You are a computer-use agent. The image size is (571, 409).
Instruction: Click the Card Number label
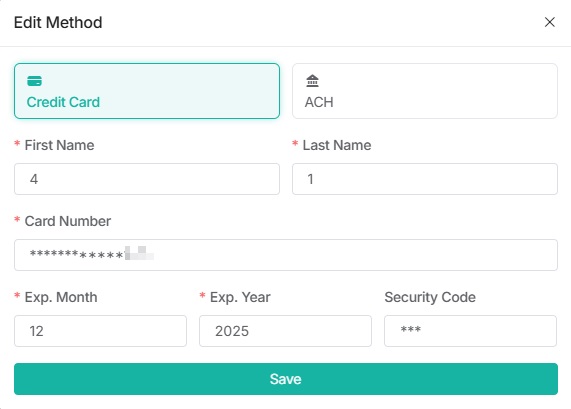(x=68, y=221)
